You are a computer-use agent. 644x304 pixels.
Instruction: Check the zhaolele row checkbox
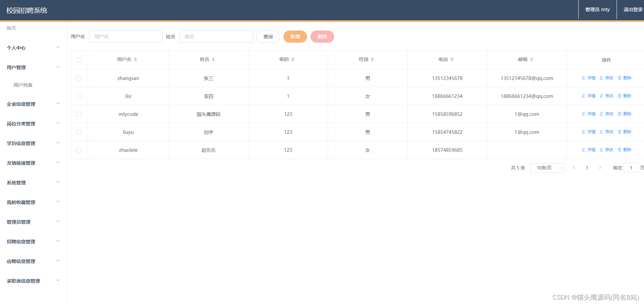79,150
